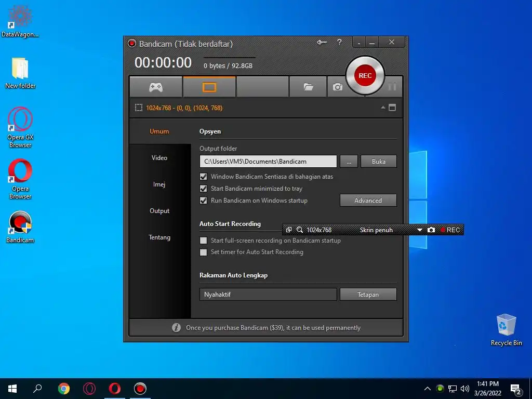
Task: Select the New folder desktop icon
Action: (20, 73)
